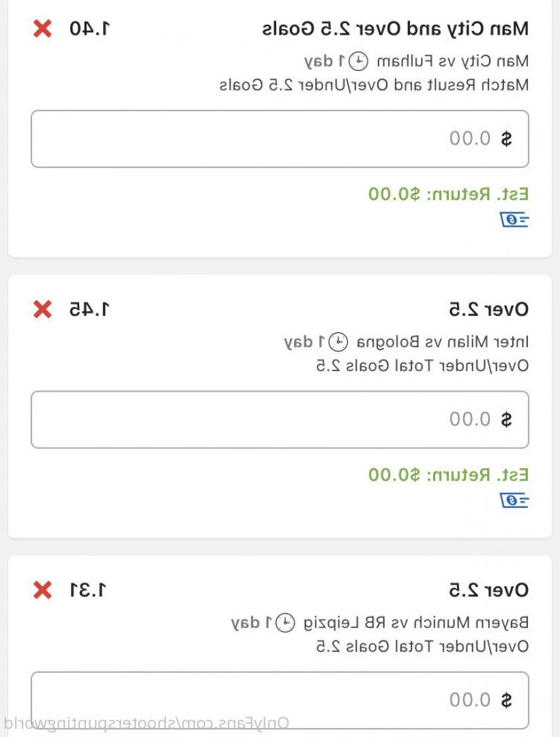
Task: Open the Man City vs Fulham match
Action: pos(453,61)
